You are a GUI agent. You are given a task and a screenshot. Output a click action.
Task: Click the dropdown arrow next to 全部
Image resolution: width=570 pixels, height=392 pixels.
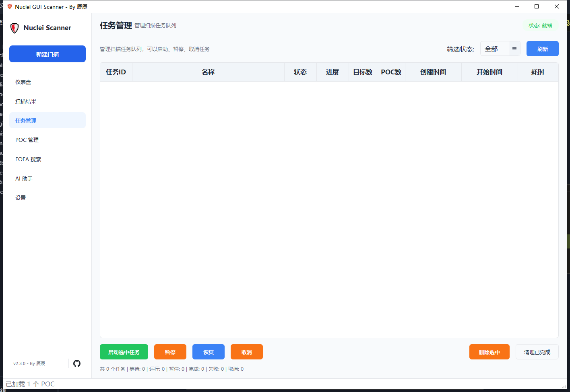514,49
